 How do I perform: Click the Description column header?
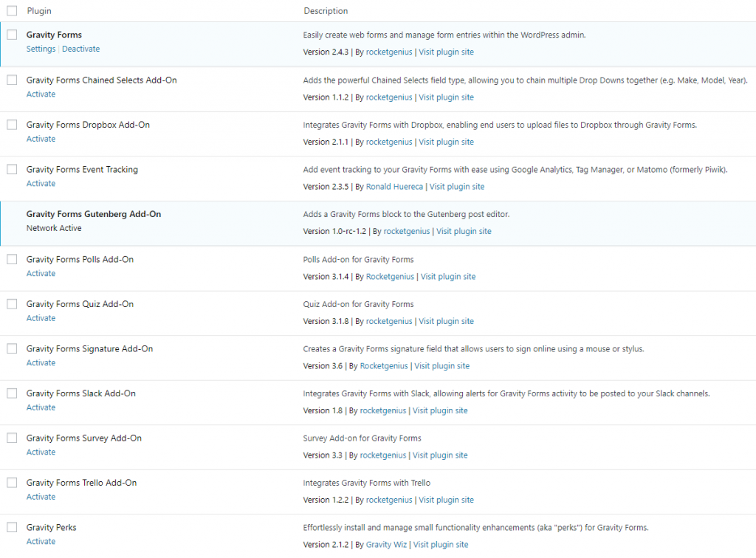click(326, 11)
